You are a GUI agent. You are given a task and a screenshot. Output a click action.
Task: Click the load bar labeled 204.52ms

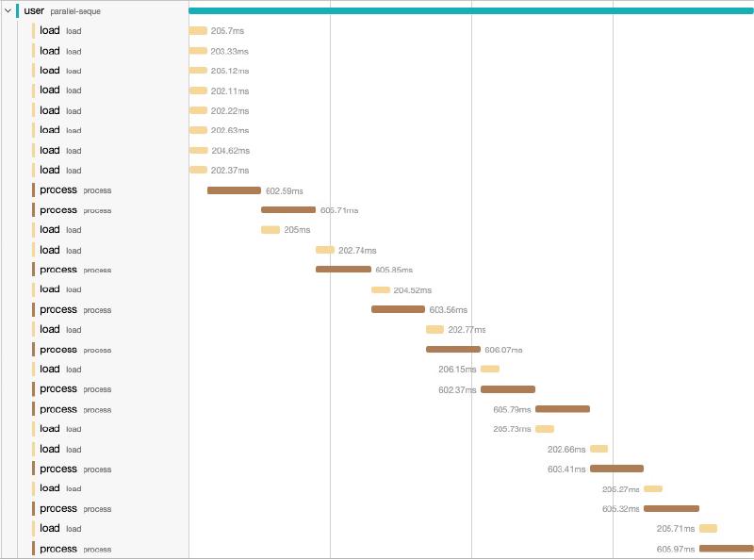tap(381, 289)
